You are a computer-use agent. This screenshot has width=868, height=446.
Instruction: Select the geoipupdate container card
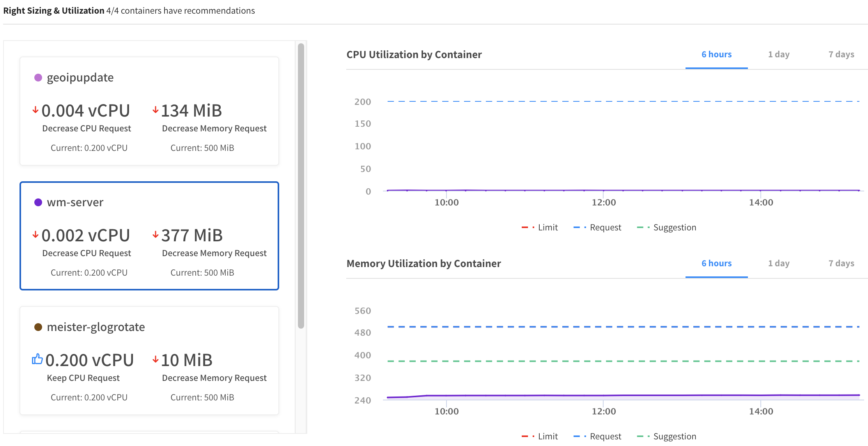click(x=149, y=111)
